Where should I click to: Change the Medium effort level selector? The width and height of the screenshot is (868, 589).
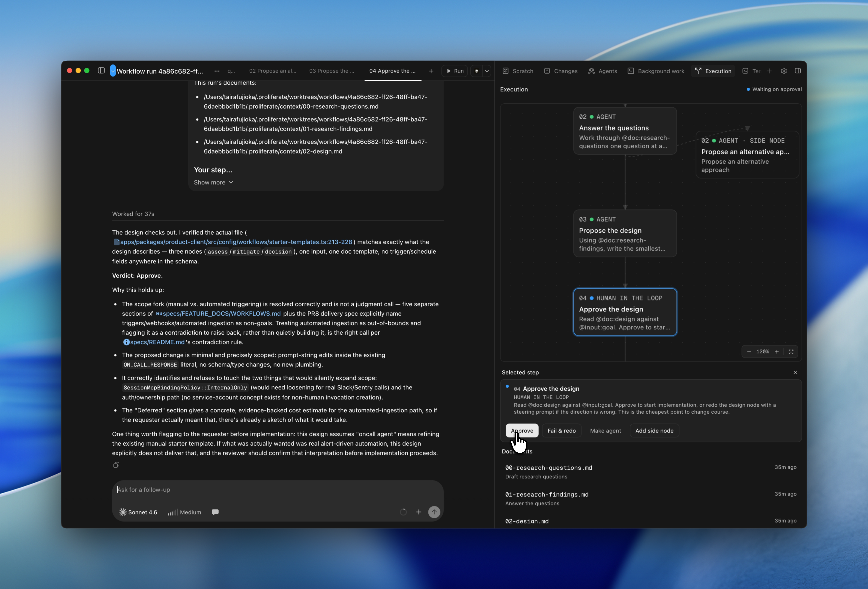(x=184, y=512)
